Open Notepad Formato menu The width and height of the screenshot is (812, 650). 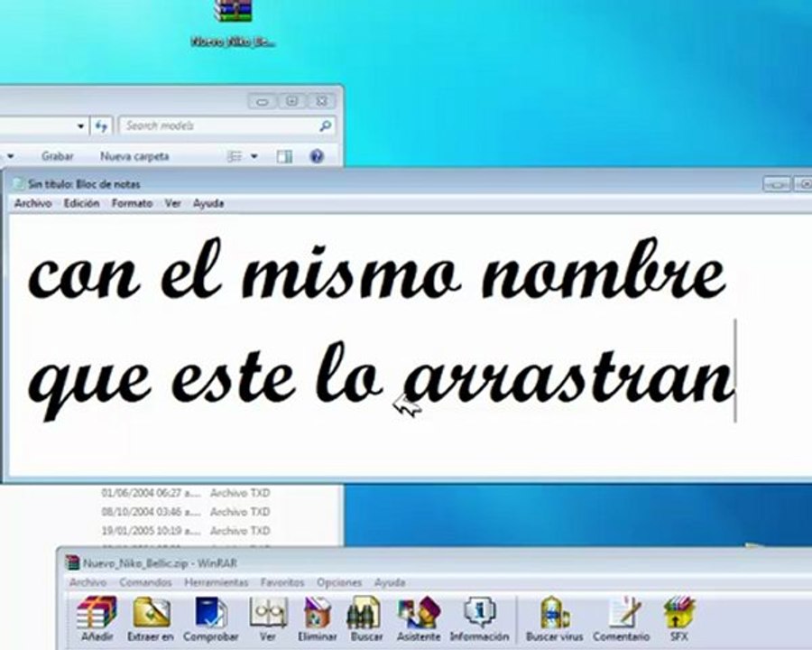coord(132,203)
